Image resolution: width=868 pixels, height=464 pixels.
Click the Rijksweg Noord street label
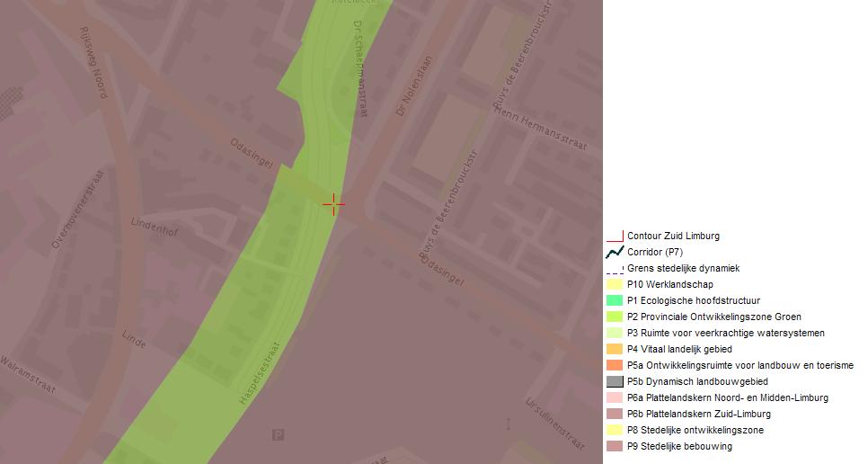coord(93,63)
